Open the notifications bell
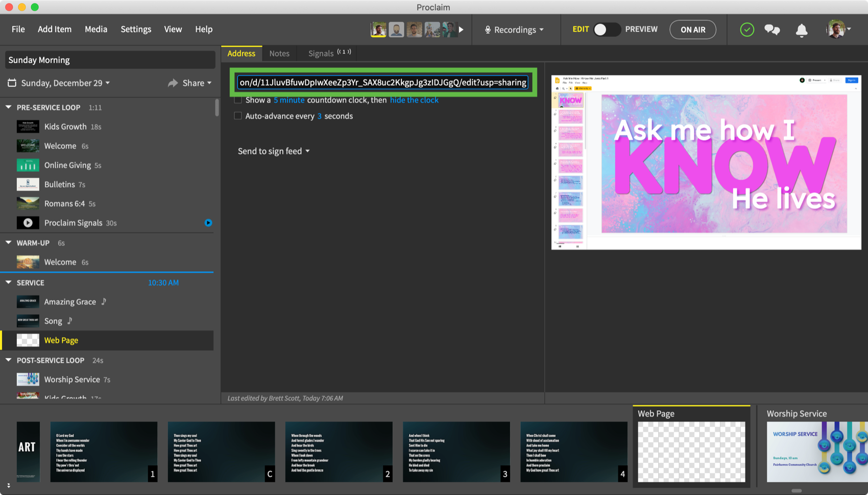 [x=801, y=30]
